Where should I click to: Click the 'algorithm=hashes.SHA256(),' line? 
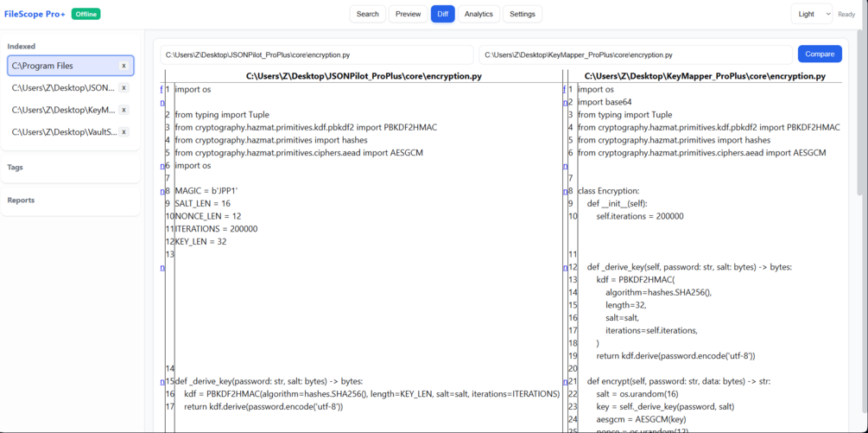(x=658, y=292)
